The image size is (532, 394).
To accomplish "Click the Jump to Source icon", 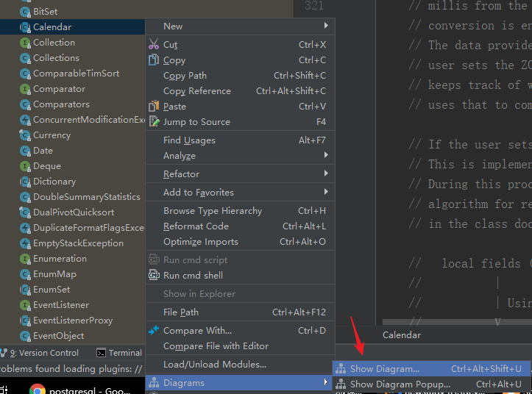I will (154, 122).
